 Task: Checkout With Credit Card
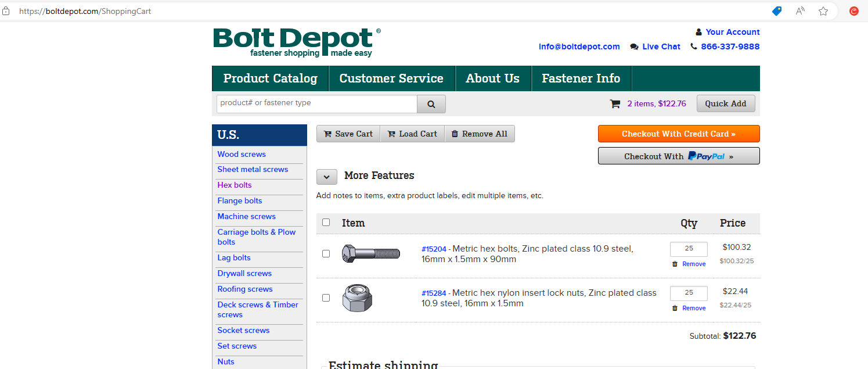click(679, 134)
